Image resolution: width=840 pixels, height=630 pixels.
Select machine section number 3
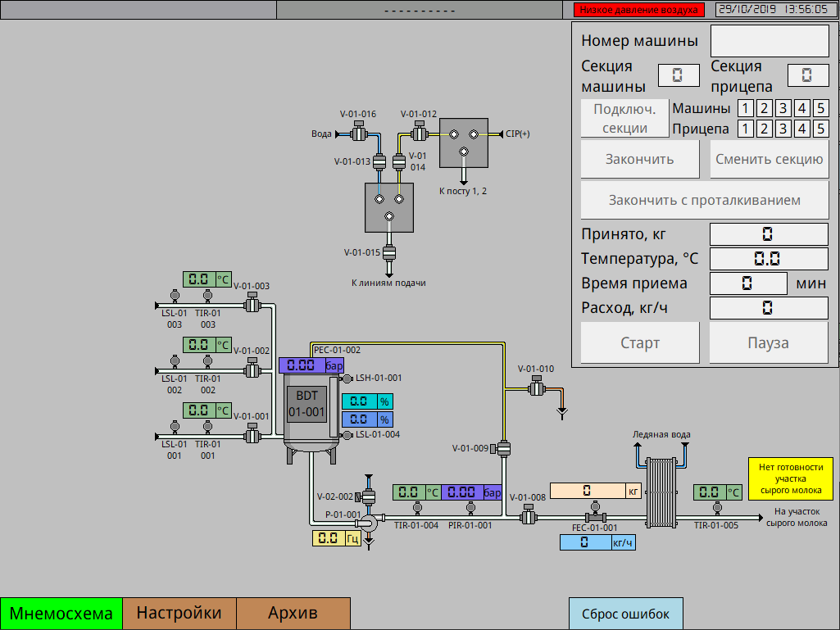[x=783, y=108]
